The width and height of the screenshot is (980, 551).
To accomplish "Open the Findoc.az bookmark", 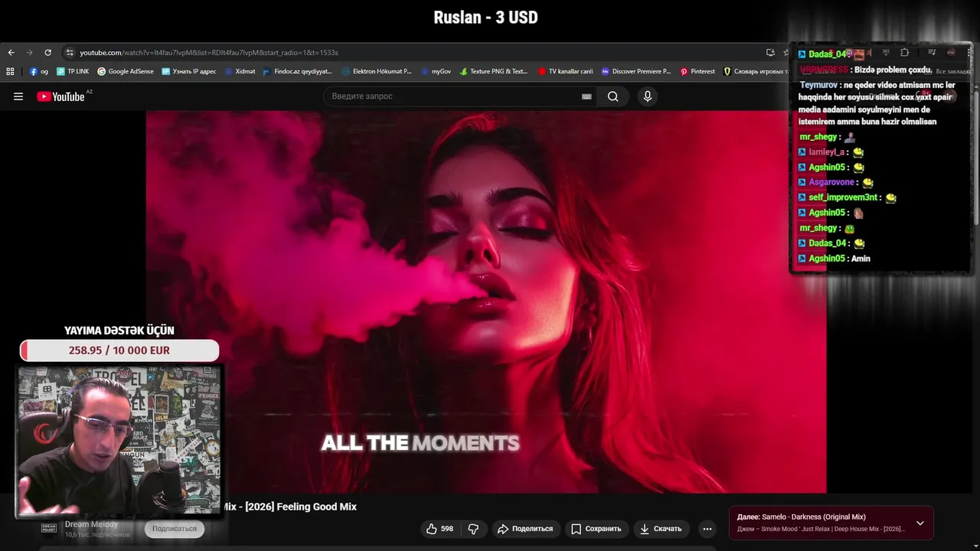I will 298,71.
